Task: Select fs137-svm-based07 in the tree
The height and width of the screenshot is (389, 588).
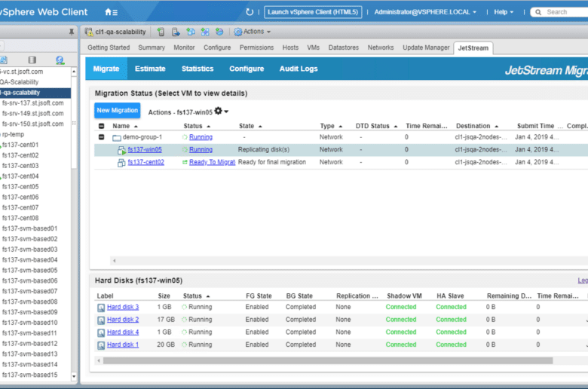Action: click(29, 291)
